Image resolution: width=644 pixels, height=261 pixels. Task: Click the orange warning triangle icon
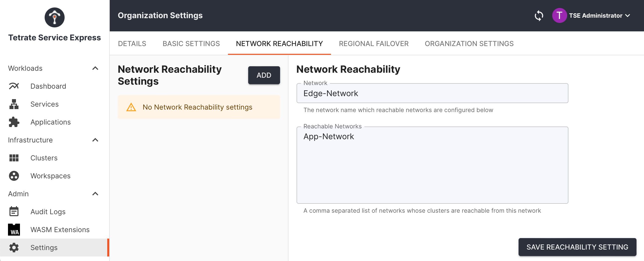[131, 107]
